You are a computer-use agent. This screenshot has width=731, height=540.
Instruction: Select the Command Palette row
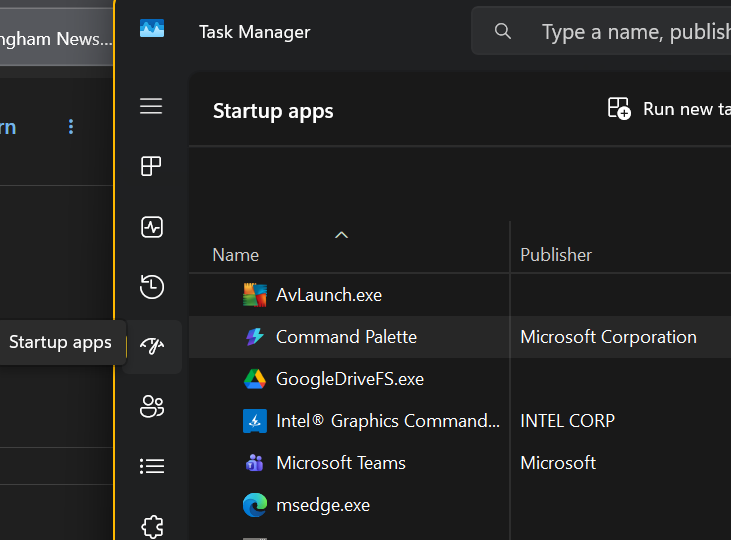click(x=346, y=337)
